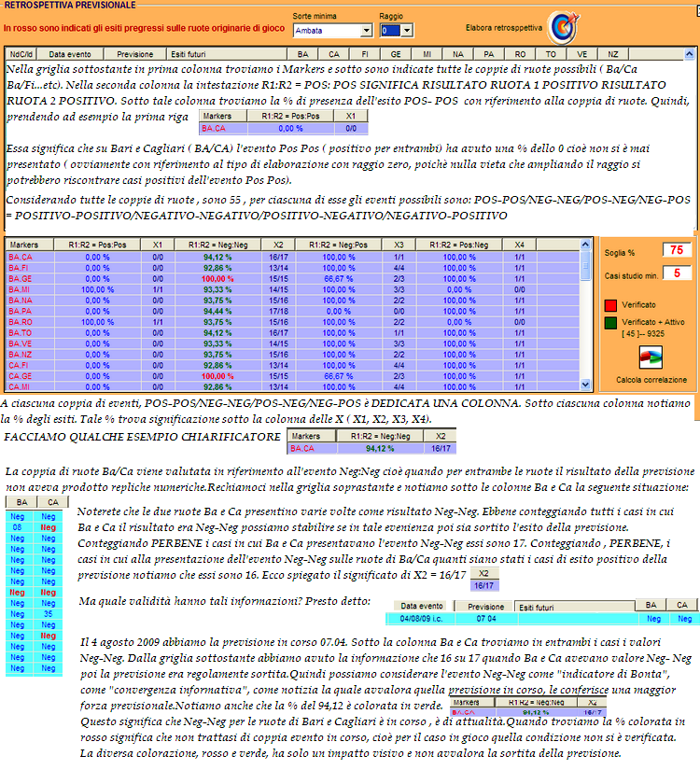Screen dimensions: 700x784
Task: Click the Calcola correlazione chart icon
Action: [651, 357]
